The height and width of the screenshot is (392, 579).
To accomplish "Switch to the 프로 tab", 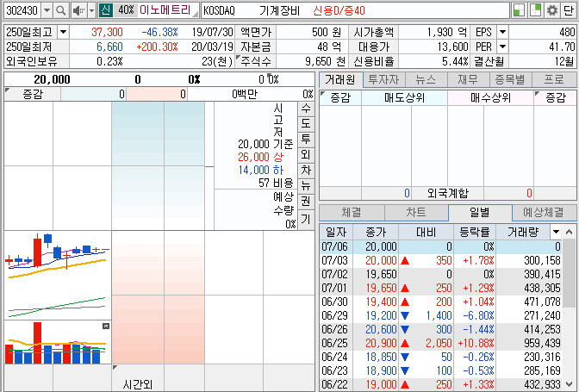I will click(554, 80).
